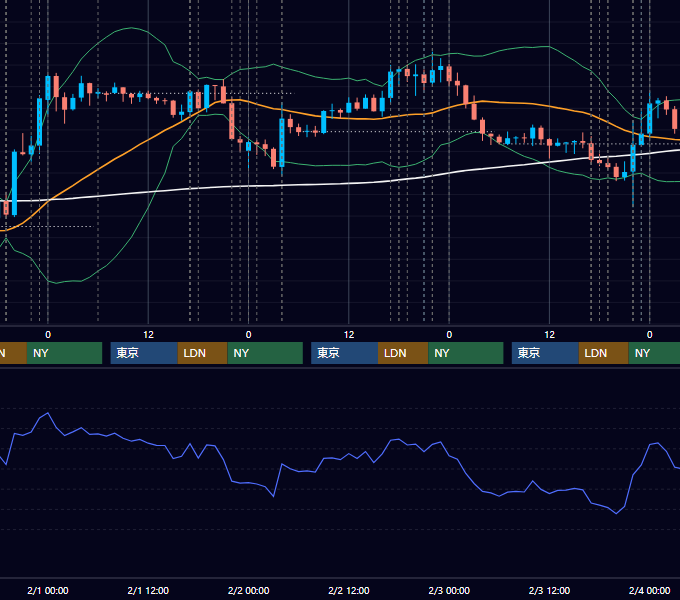Click the 2/4 00:00 date label
Viewport: 680px width, 600px height.
[649, 590]
